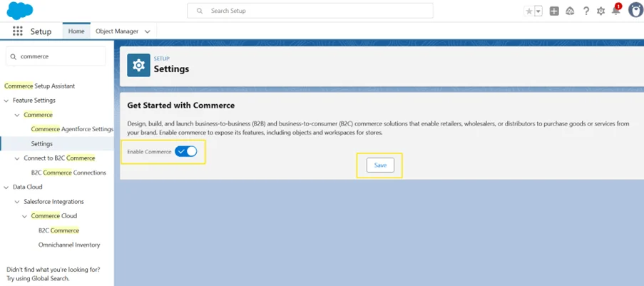Click Try using Global Search text
644x286 pixels.
coord(38,279)
